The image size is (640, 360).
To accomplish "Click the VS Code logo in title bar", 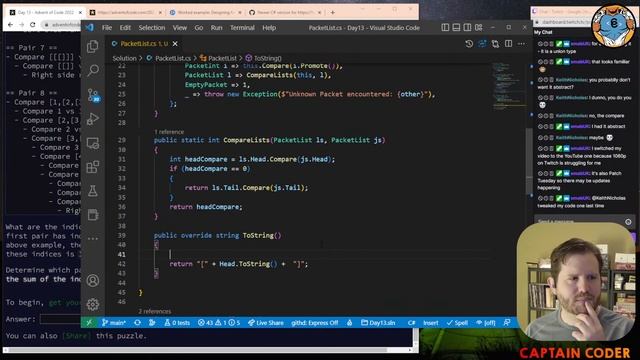I will point(90,27).
